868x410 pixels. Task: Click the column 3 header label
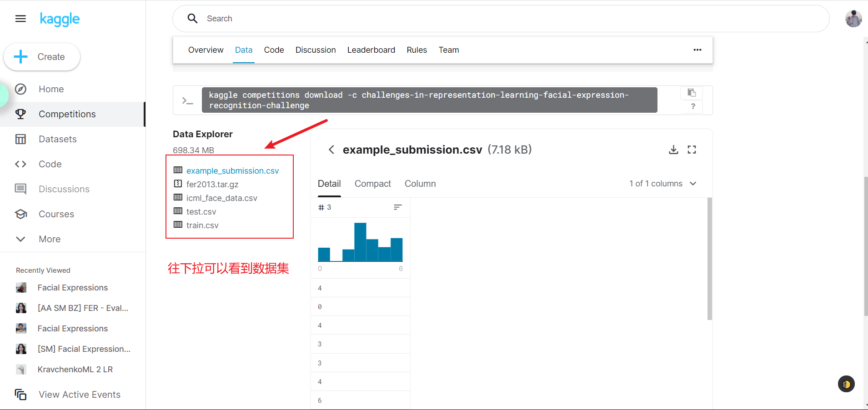pyautogui.click(x=325, y=207)
